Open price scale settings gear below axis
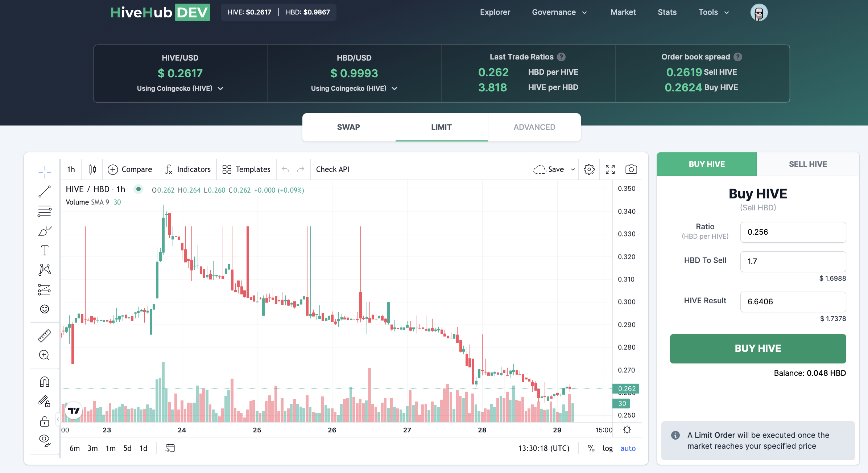This screenshot has height=473, width=868. [627, 430]
